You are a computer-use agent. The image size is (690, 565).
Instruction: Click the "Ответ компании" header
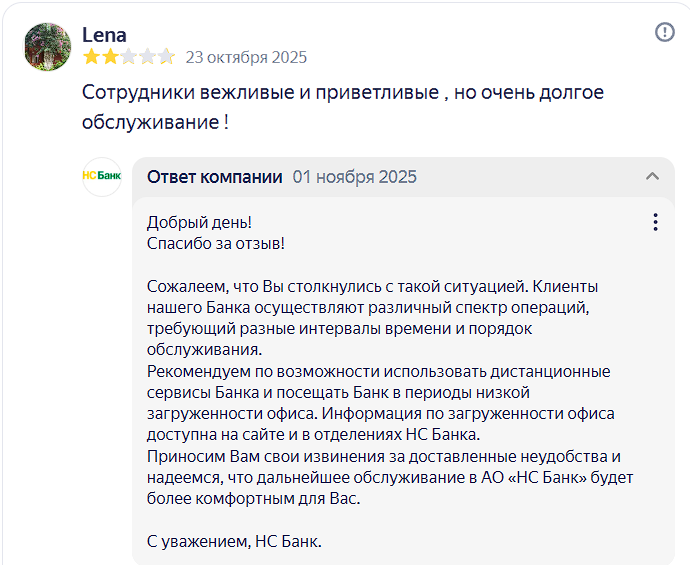pyautogui.click(x=215, y=177)
